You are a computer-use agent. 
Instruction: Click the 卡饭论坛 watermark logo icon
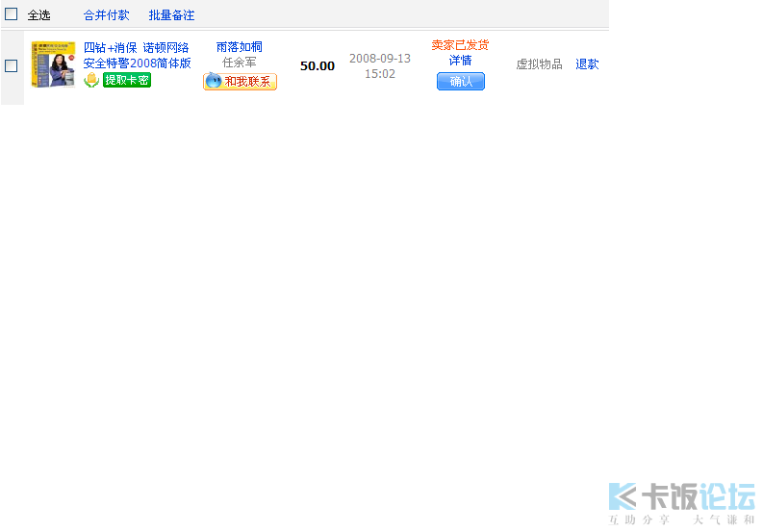(623, 496)
